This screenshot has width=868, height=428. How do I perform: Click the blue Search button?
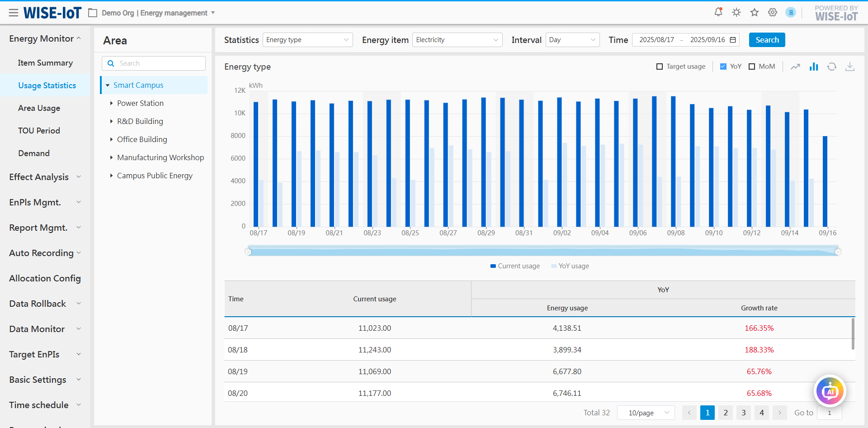click(767, 40)
